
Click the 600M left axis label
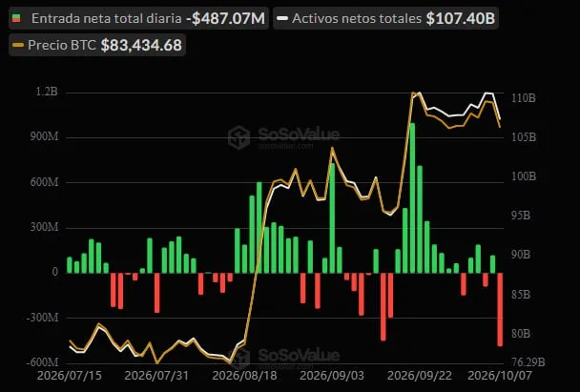tap(45, 182)
